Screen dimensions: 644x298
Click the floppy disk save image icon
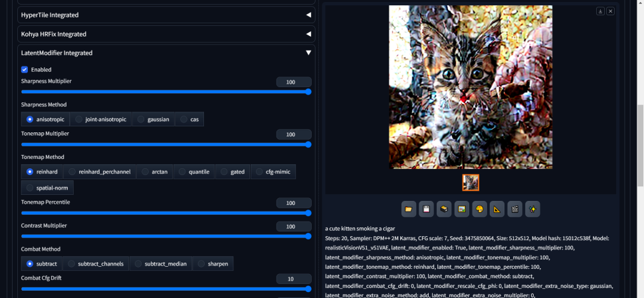point(427,210)
